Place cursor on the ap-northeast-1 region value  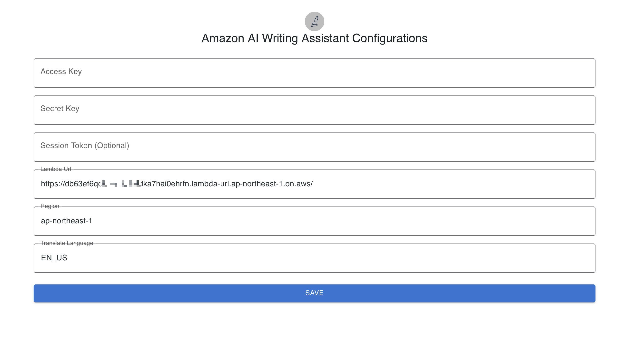[x=67, y=221]
